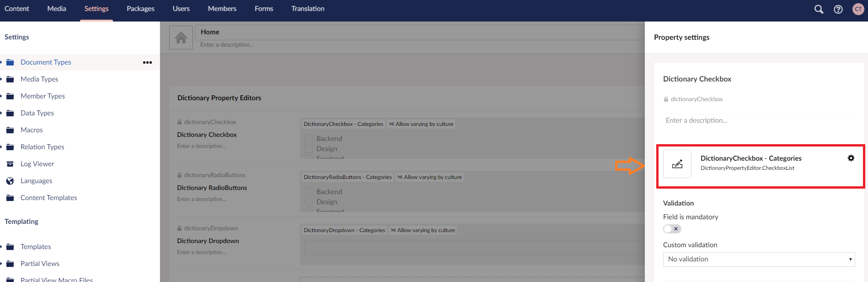Open the Document Types three-dots menu

click(147, 62)
